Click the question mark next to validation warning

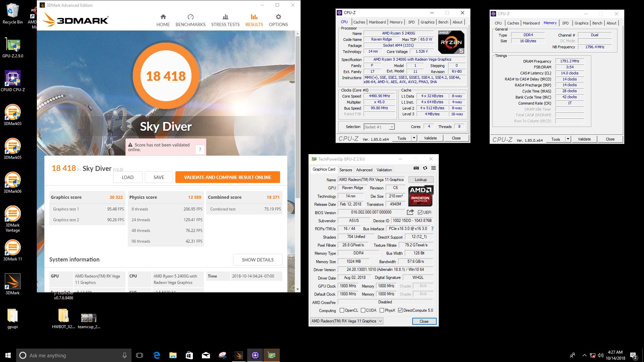point(200,149)
